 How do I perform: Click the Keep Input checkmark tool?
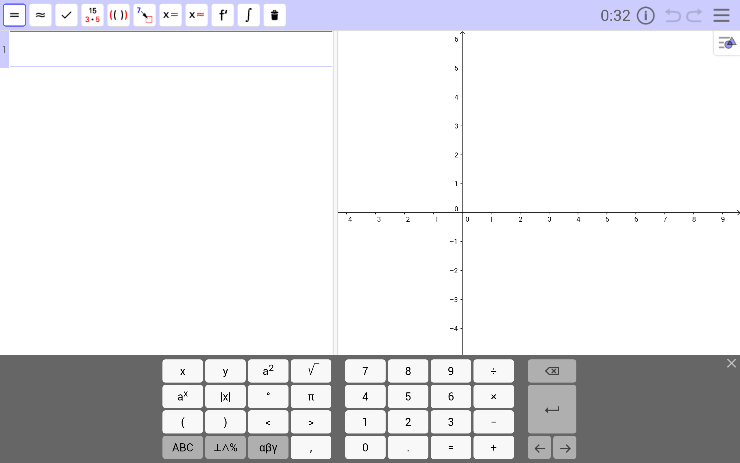66,15
